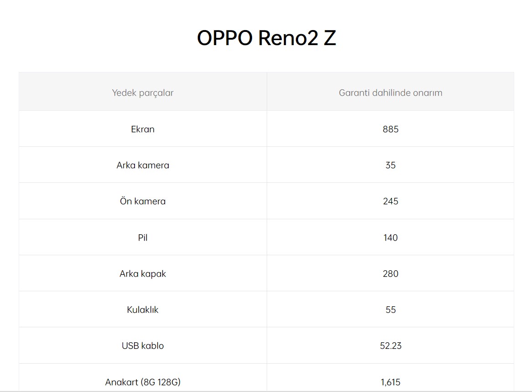Select the Anakart (8G 128G) row label

[x=143, y=382]
